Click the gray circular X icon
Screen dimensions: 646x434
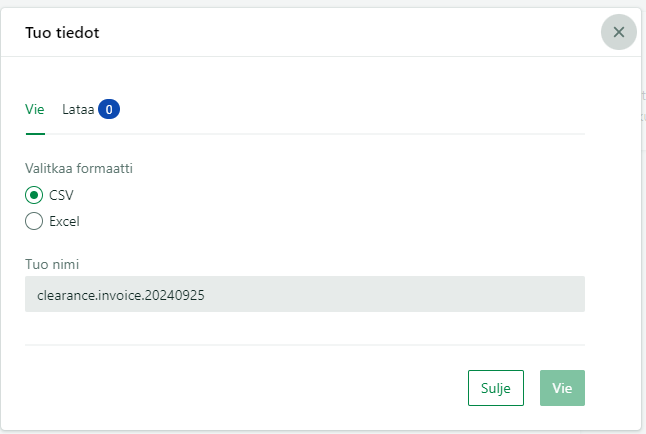coord(619,32)
